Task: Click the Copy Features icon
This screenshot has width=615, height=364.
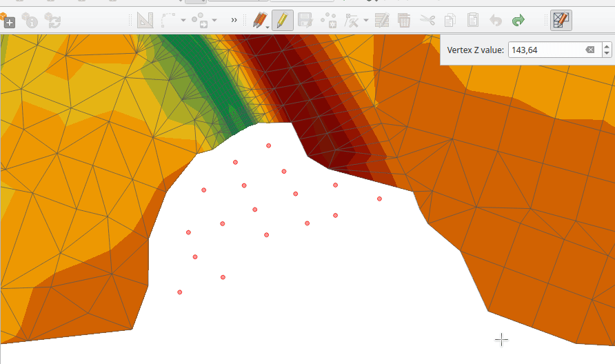Action: coord(450,21)
